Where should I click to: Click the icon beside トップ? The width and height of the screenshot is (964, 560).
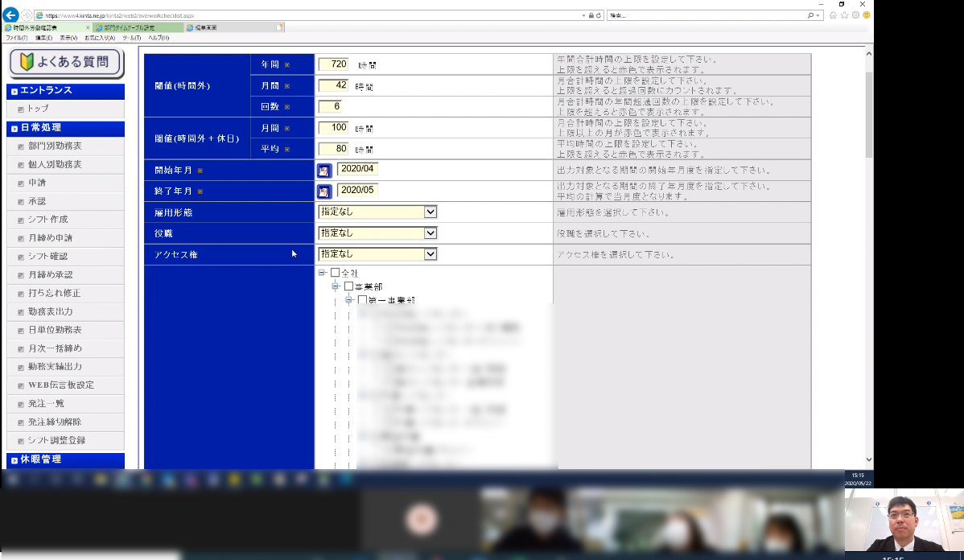(21, 109)
